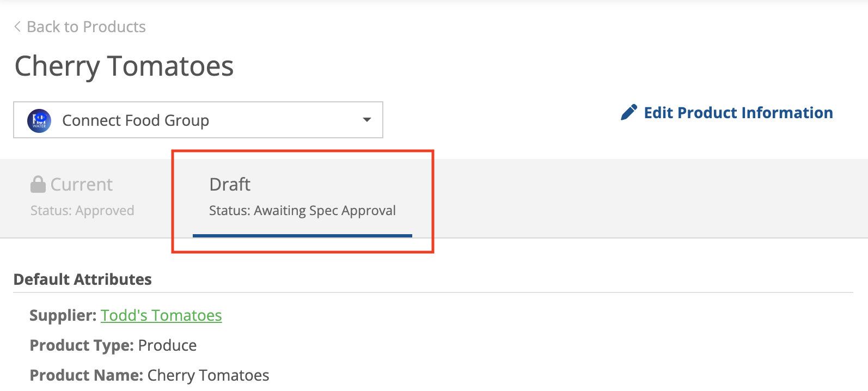Click the back chevron arrow icon

17,27
